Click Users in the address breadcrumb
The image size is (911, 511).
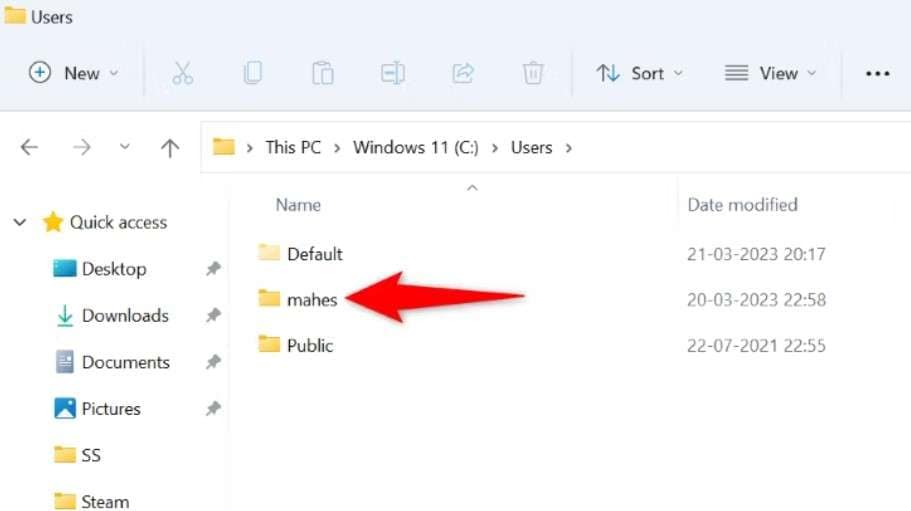pos(532,147)
